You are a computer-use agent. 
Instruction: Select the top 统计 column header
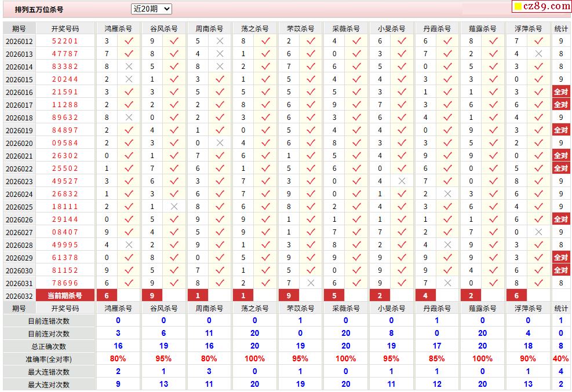[560, 28]
